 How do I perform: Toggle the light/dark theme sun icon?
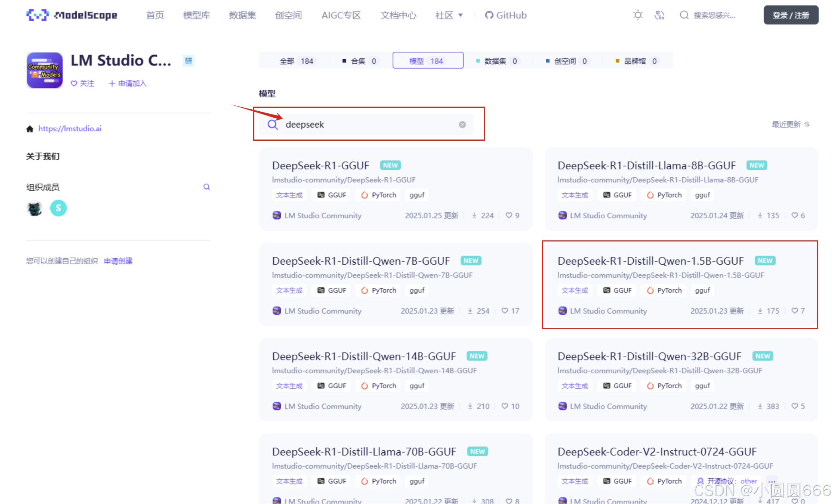638,15
